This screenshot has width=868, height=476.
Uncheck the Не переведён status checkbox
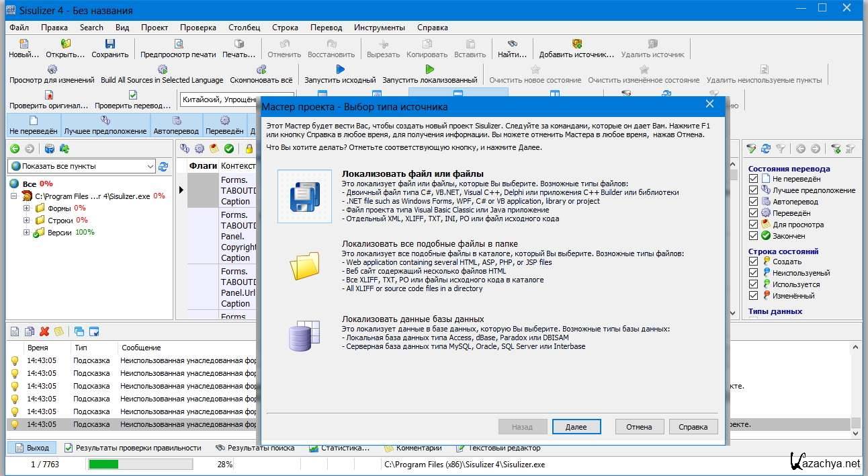[x=753, y=179]
